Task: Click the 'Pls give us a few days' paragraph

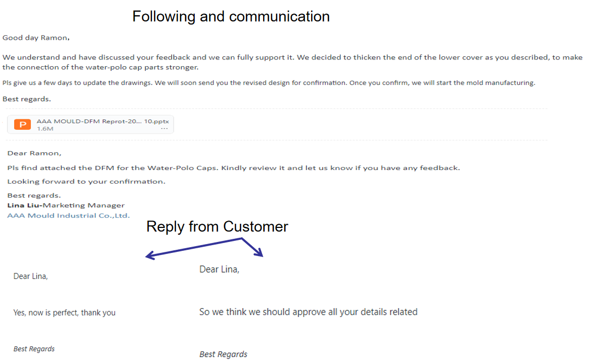Action: (268, 83)
